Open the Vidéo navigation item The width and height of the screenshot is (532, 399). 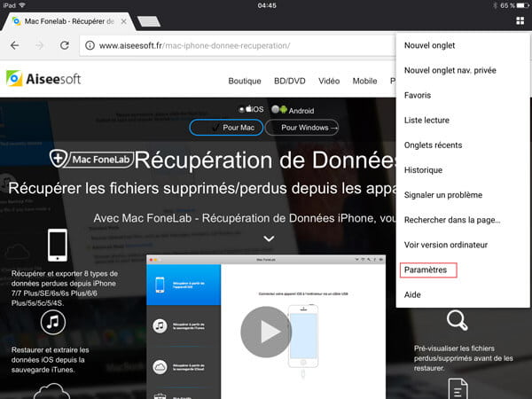(x=329, y=81)
